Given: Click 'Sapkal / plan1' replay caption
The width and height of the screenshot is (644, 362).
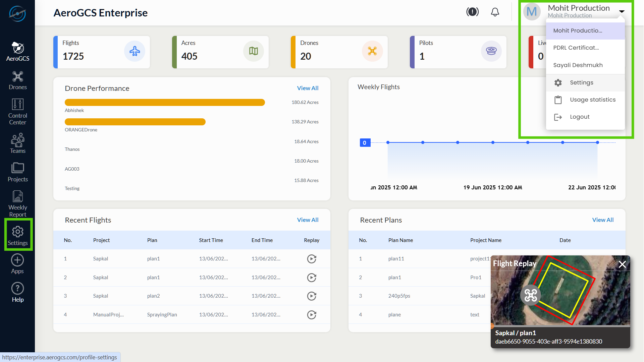Looking at the screenshot, I should (516, 333).
